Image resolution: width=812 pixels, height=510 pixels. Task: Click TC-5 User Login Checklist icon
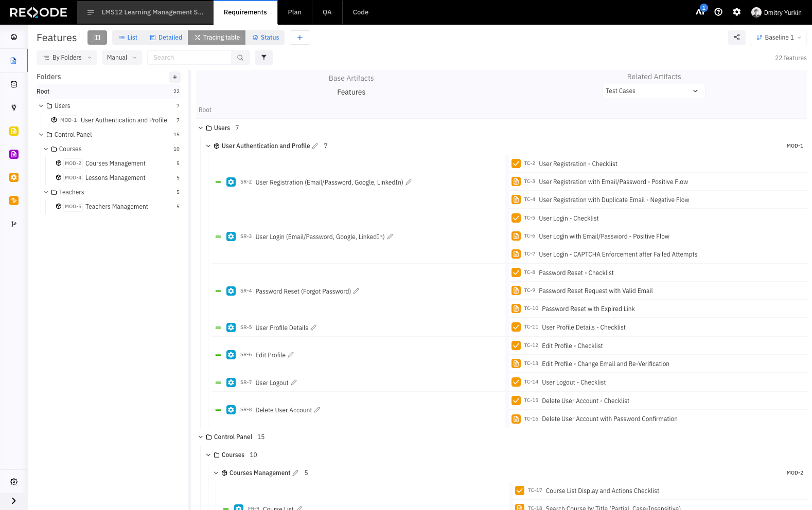coord(516,218)
